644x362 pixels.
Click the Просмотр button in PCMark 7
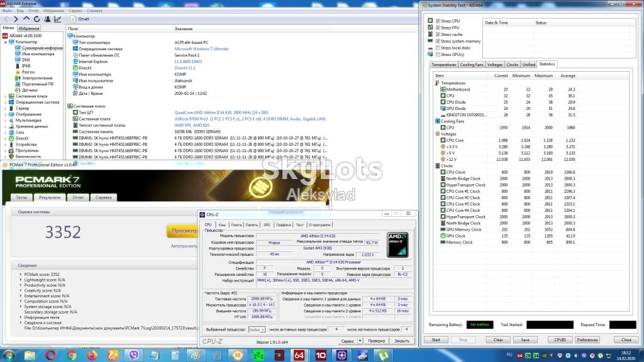[x=183, y=231]
